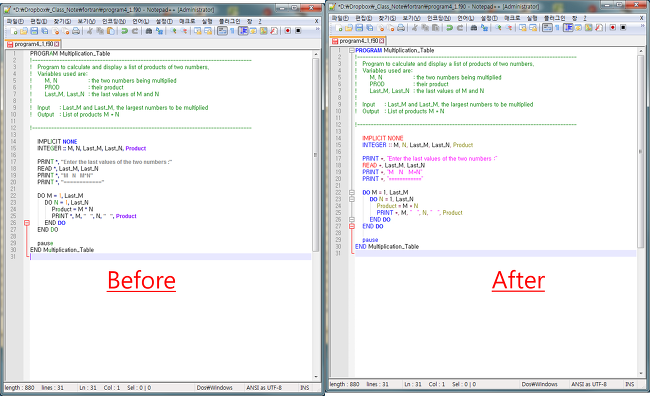Click red fold marker on line 26 Before window
Image resolution: width=650 pixels, height=396 pixels.
pyautogui.click(x=27, y=223)
